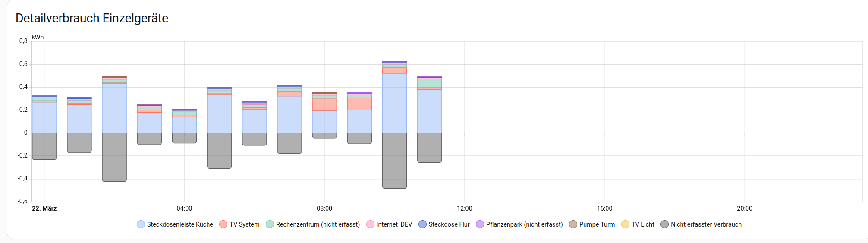Toggle Rechenzentrum (nicht erfasst) legend label
Viewport: 868px width, 243px height.
[318, 224]
